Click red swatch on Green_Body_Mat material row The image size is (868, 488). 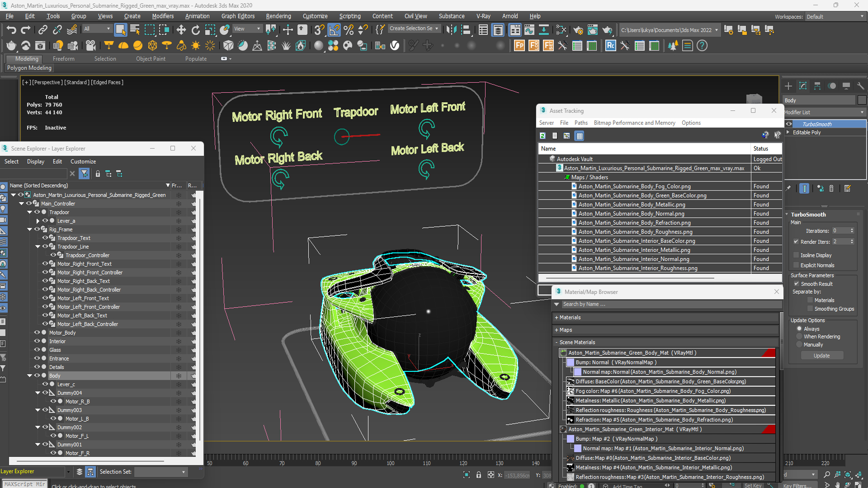tap(769, 353)
